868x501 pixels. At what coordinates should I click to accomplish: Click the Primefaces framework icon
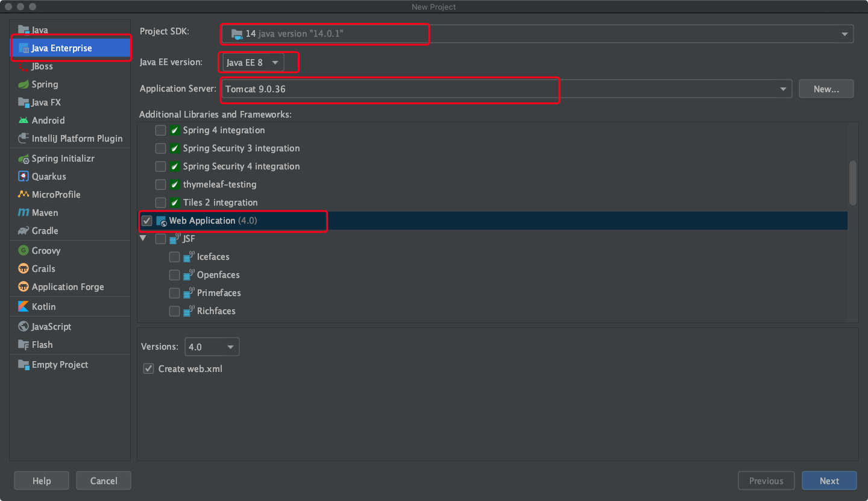tap(189, 294)
